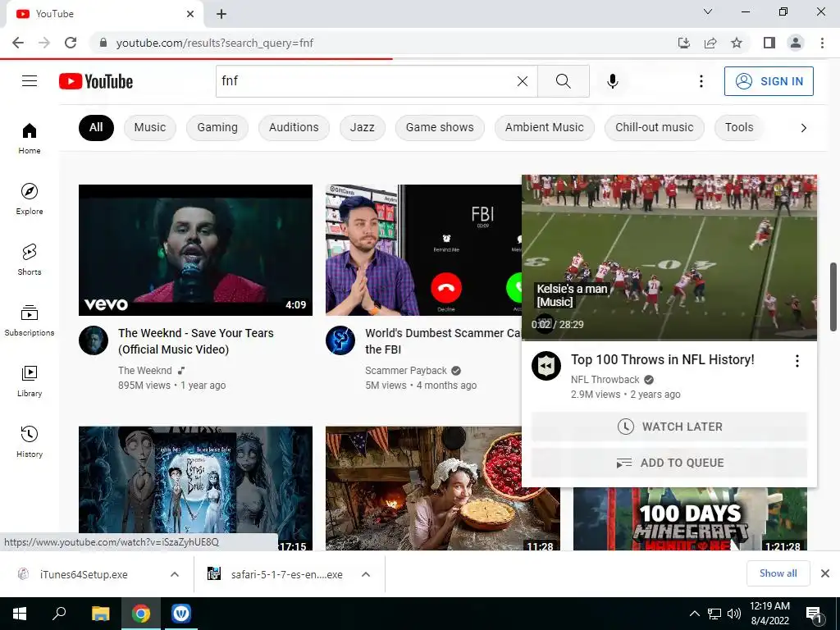Open Top 100 Throws in NFL History title
840x630 pixels.
(x=662, y=359)
